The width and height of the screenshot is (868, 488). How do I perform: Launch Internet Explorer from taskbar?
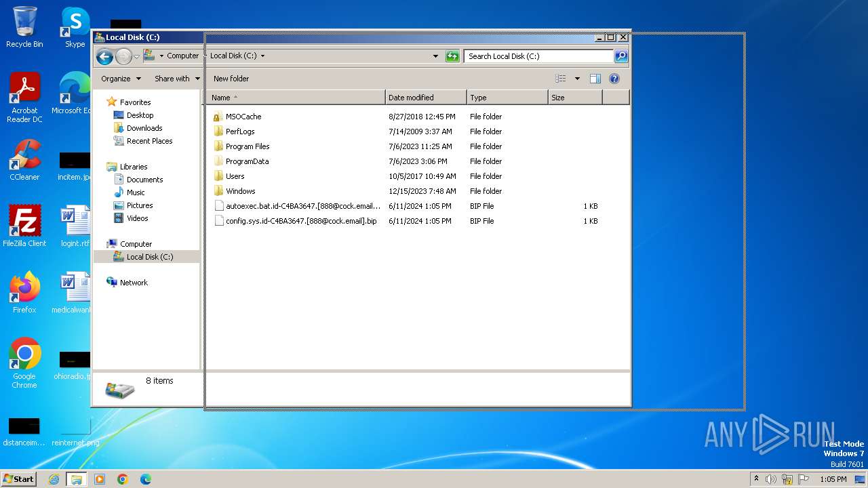coord(54,479)
